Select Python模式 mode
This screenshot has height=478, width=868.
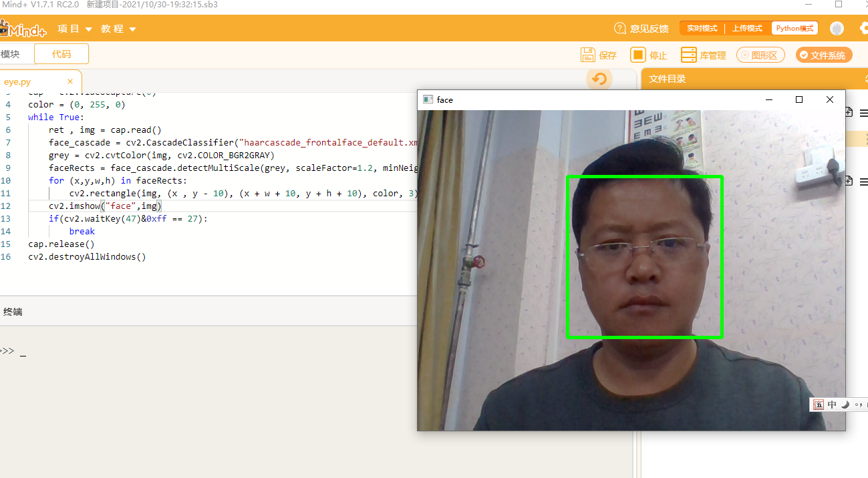click(x=794, y=29)
